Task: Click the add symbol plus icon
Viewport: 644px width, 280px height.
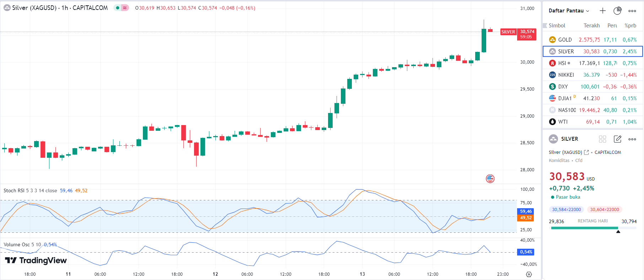Action: coord(602,11)
